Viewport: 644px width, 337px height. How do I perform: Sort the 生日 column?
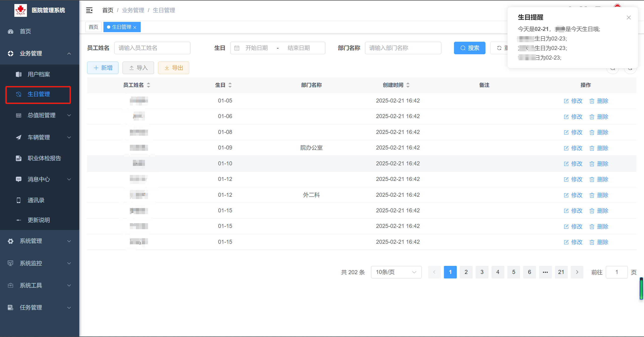click(x=230, y=85)
